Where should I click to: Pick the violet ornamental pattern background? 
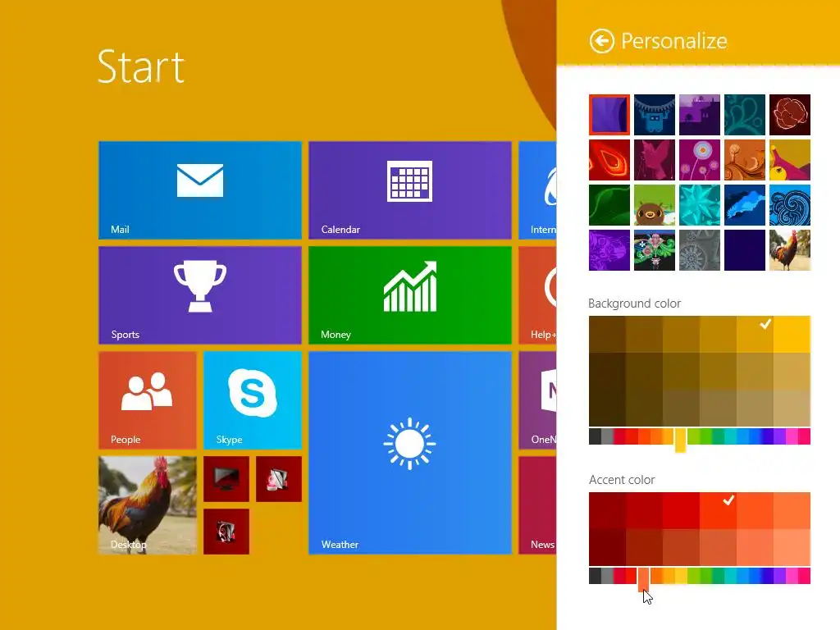[x=609, y=250]
